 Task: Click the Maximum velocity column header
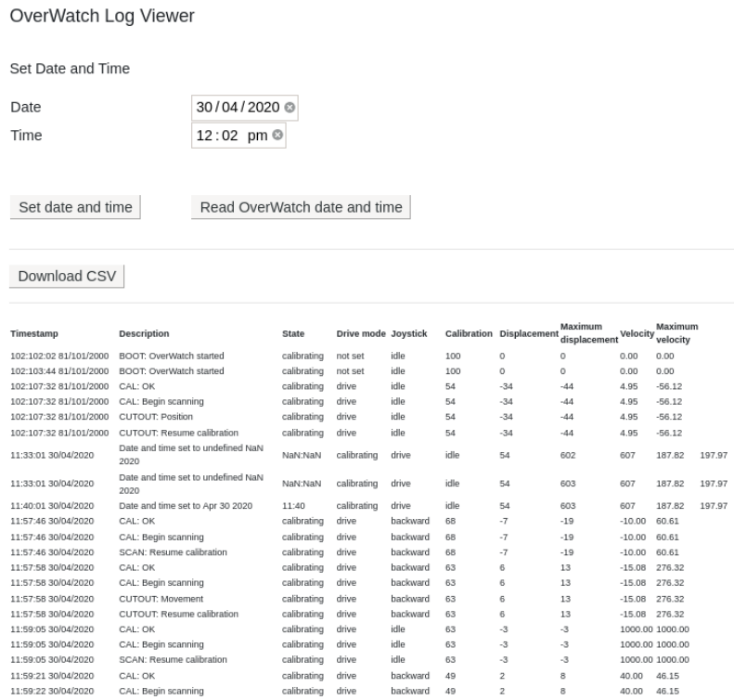tap(676, 333)
